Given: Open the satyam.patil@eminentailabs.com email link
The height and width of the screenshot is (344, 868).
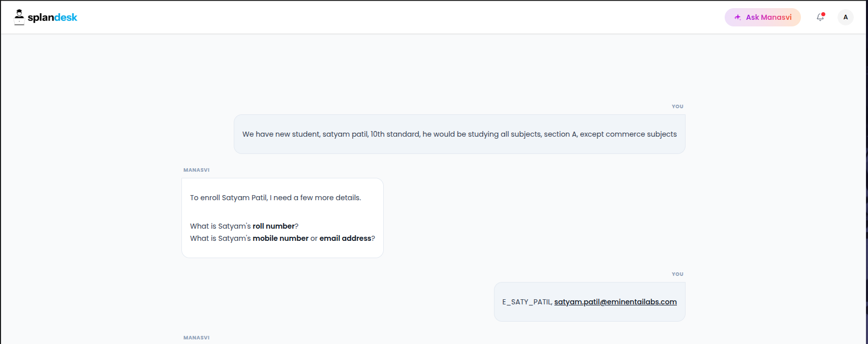Looking at the screenshot, I should pyautogui.click(x=615, y=302).
